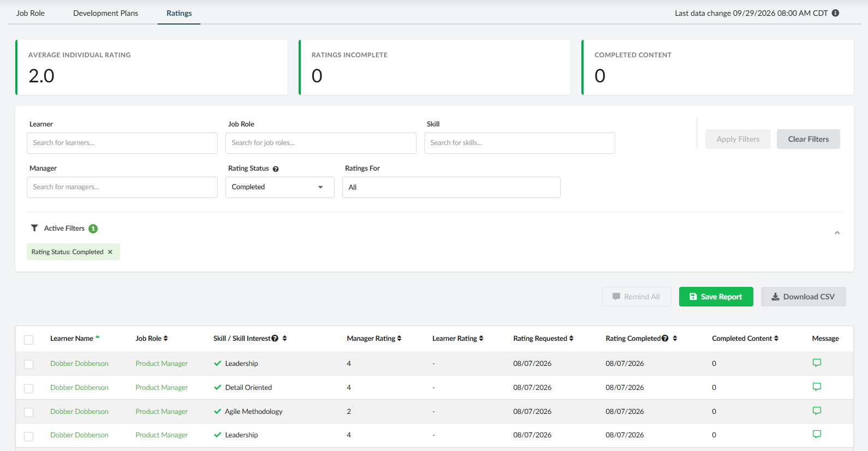868x451 pixels.
Task: Open the Development Plans tab
Action: point(106,13)
